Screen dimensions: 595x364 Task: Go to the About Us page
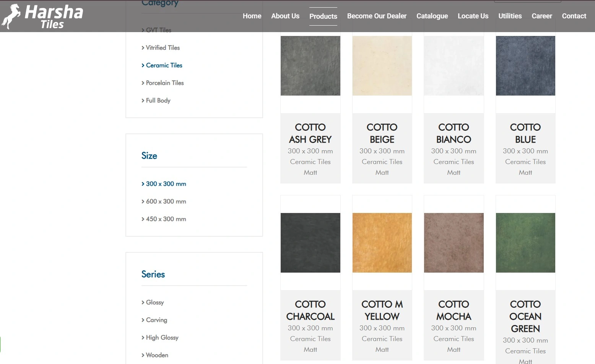coord(285,16)
